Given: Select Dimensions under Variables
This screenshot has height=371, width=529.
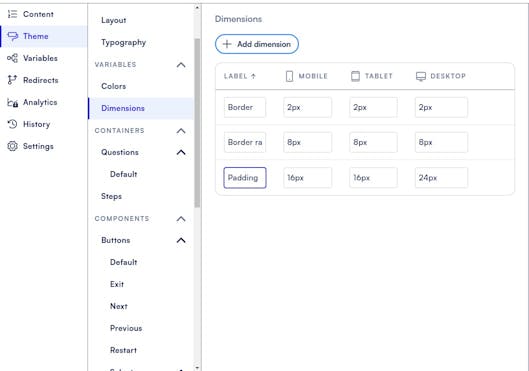Looking at the screenshot, I should coord(141,108).
